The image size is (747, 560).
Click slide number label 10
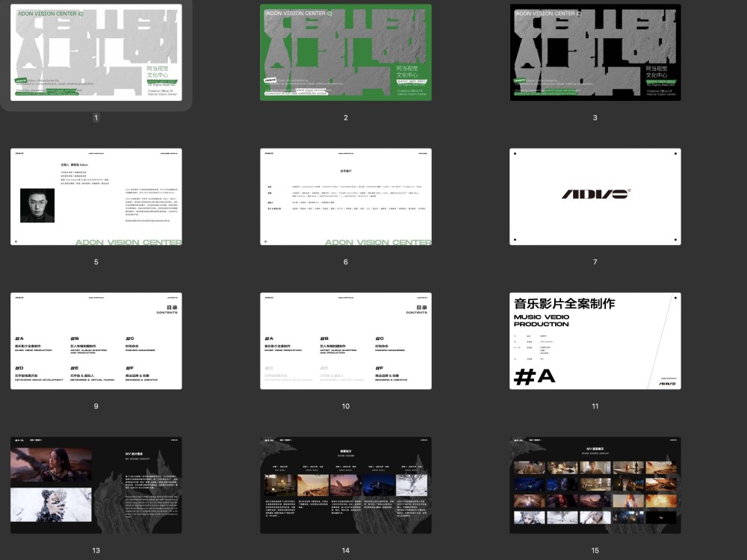[x=346, y=406]
